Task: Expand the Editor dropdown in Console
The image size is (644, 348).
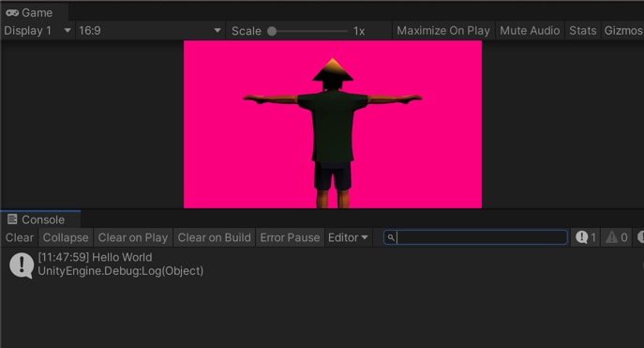Action: point(348,237)
